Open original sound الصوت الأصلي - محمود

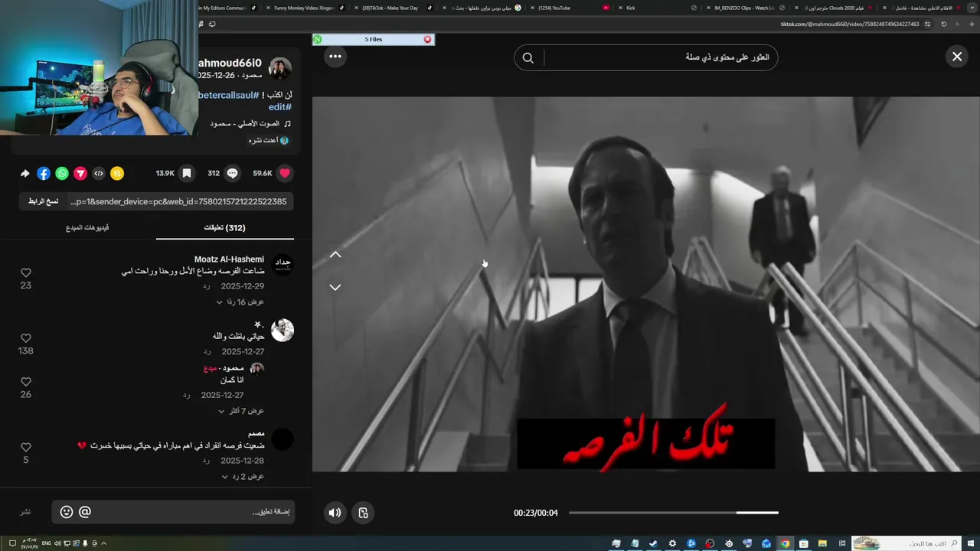point(245,123)
